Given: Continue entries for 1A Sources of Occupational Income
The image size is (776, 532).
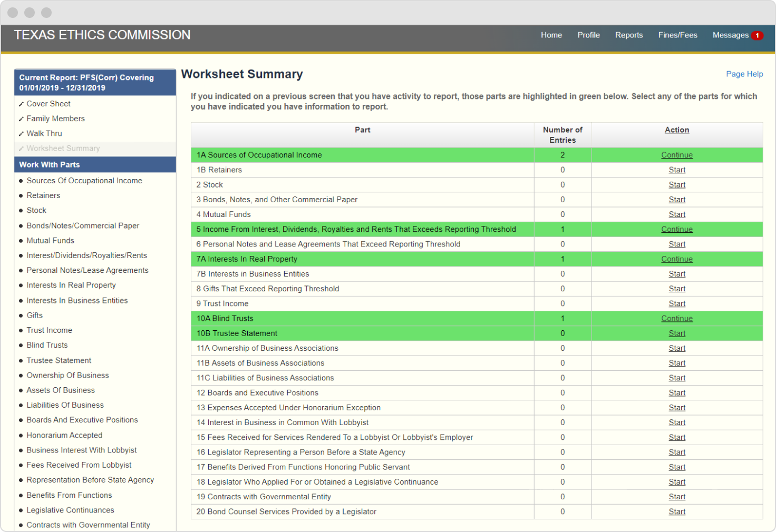Looking at the screenshot, I should 677,154.
